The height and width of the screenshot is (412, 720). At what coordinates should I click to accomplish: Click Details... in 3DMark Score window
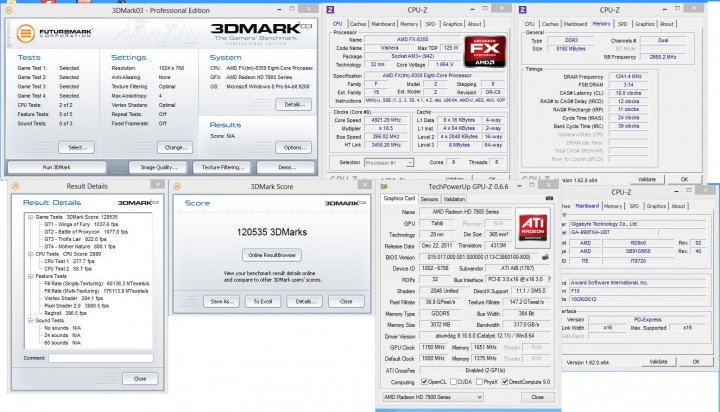(304, 301)
